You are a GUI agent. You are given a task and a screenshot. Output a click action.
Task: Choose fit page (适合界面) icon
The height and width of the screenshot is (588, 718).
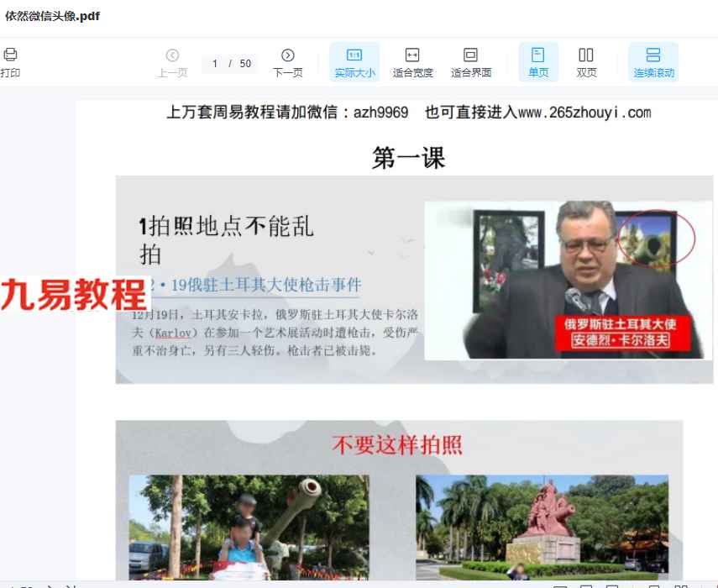(x=470, y=55)
